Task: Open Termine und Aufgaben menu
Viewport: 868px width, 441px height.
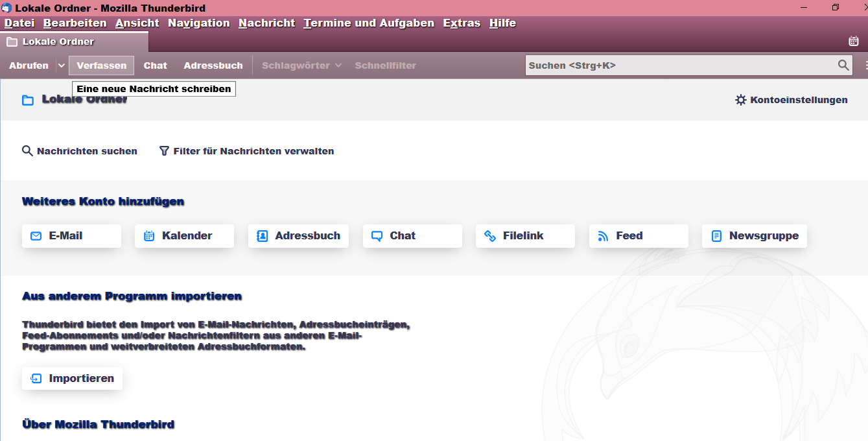Action: coord(369,23)
